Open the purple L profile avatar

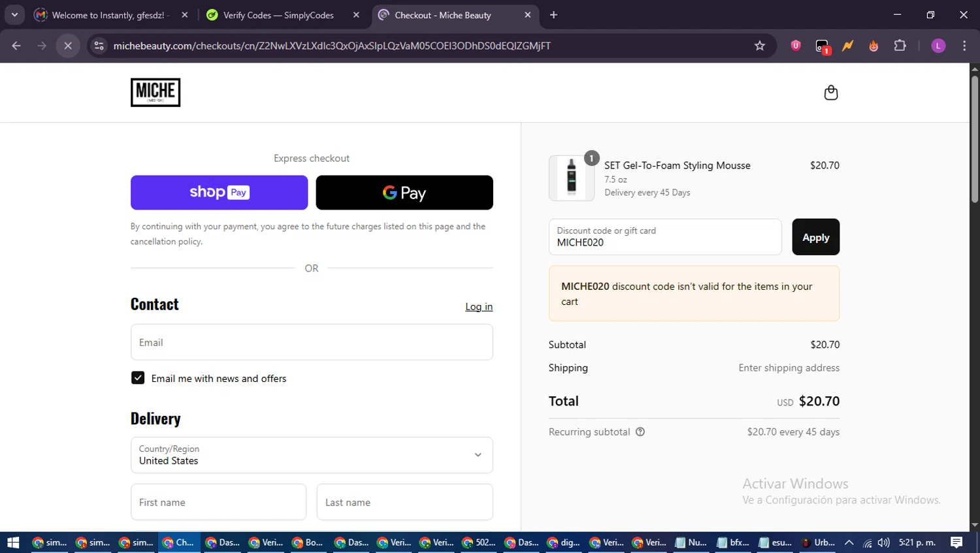point(938,46)
